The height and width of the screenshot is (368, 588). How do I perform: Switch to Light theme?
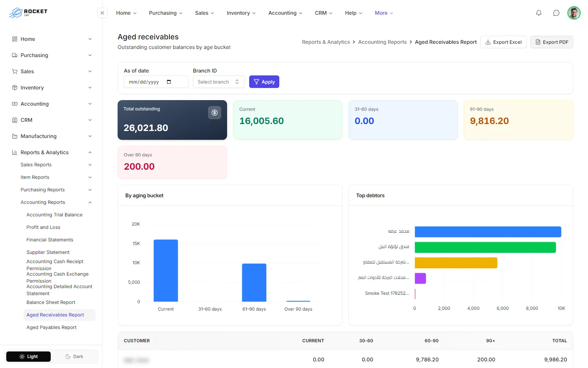coord(29,357)
